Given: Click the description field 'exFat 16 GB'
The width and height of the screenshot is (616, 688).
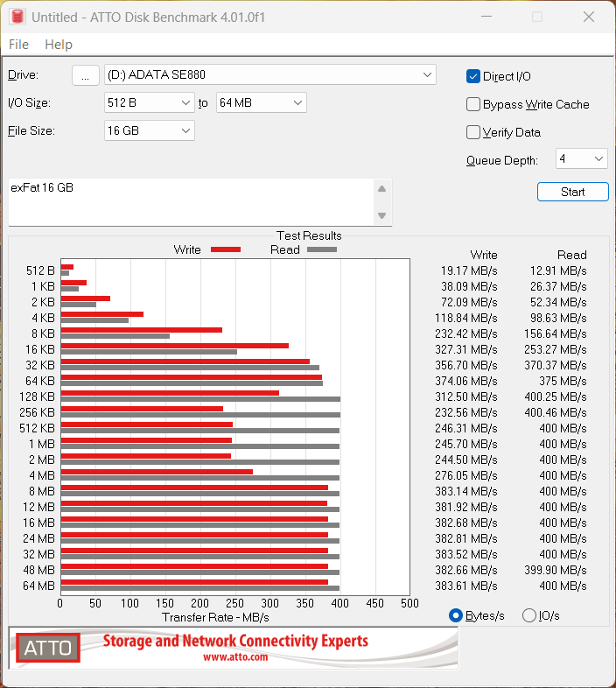Looking at the screenshot, I should click(x=191, y=202).
